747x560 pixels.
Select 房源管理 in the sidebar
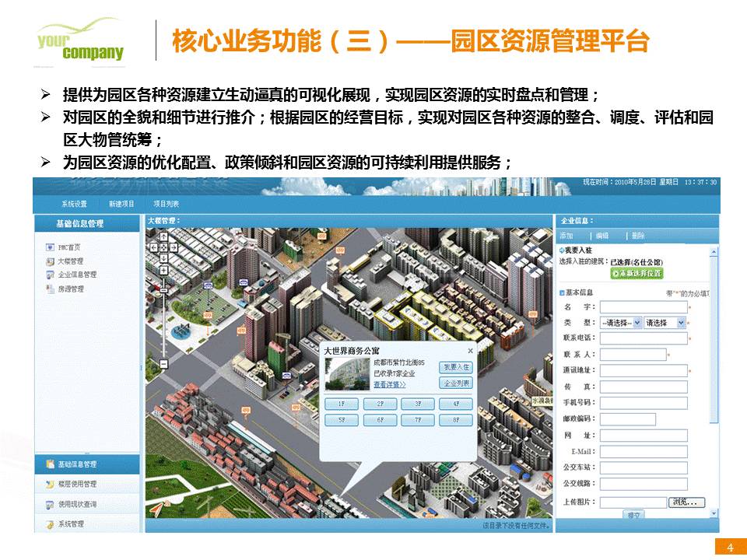(70, 289)
